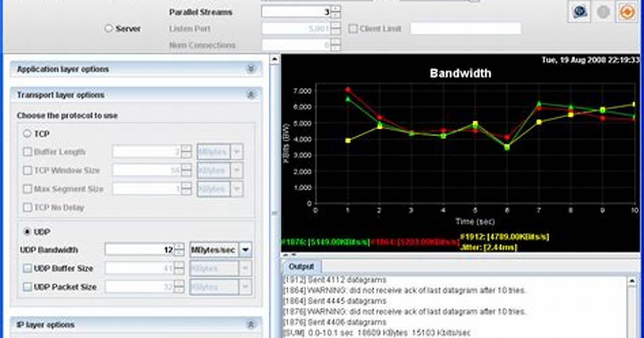Click the Bandwidth chart title
Screen dimensions: 644x338
(x=460, y=73)
